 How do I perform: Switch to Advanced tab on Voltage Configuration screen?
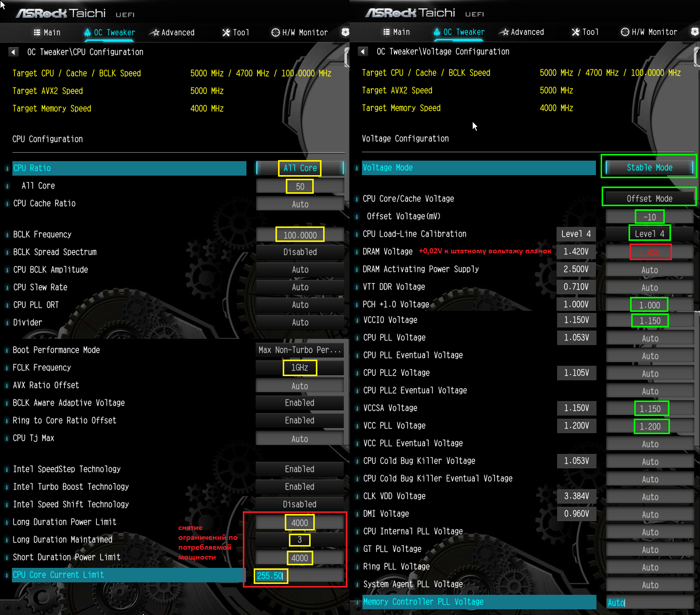(x=521, y=32)
